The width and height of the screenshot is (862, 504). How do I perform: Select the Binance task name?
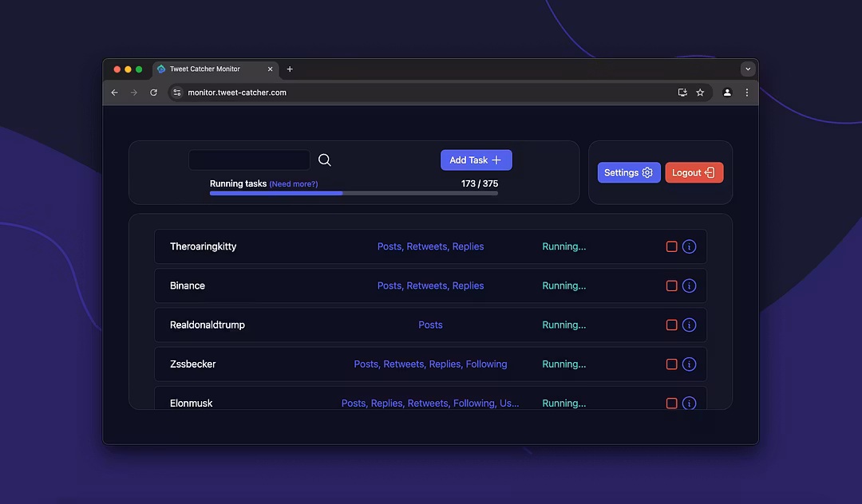tap(188, 285)
